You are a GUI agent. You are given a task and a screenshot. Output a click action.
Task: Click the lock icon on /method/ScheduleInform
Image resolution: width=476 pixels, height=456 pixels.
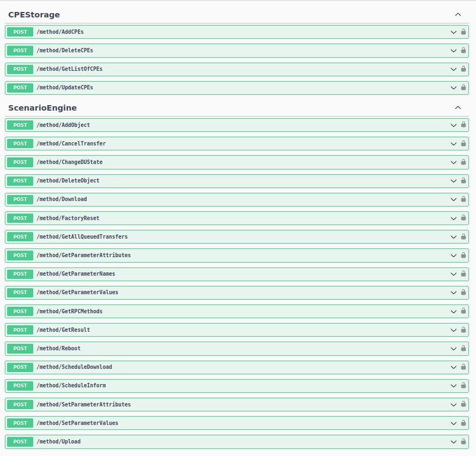[462, 386]
